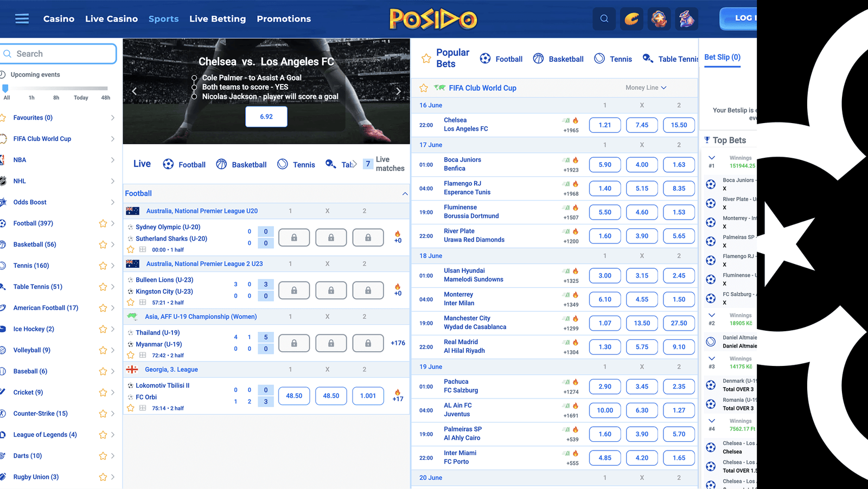Expand the NBA sidebar item
The image size is (868, 489).
(x=112, y=160)
